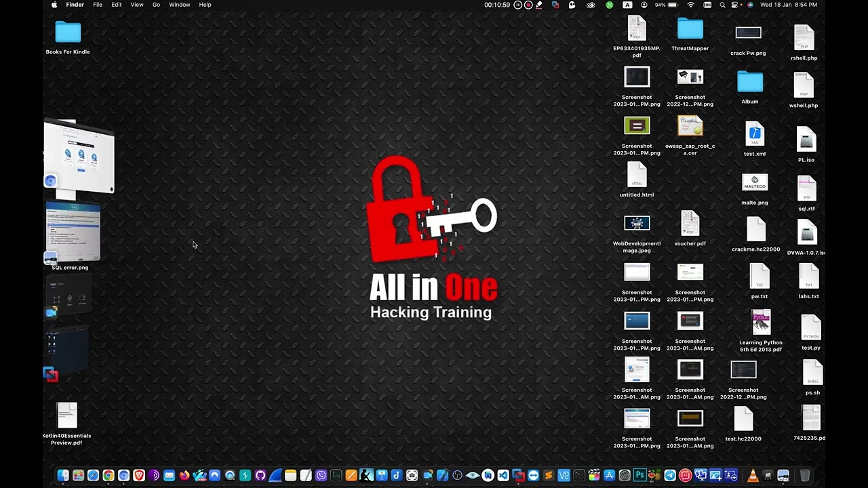The width and height of the screenshot is (868, 488).
Task: Open Google Chrome in the Dock
Action: point(108,476)
